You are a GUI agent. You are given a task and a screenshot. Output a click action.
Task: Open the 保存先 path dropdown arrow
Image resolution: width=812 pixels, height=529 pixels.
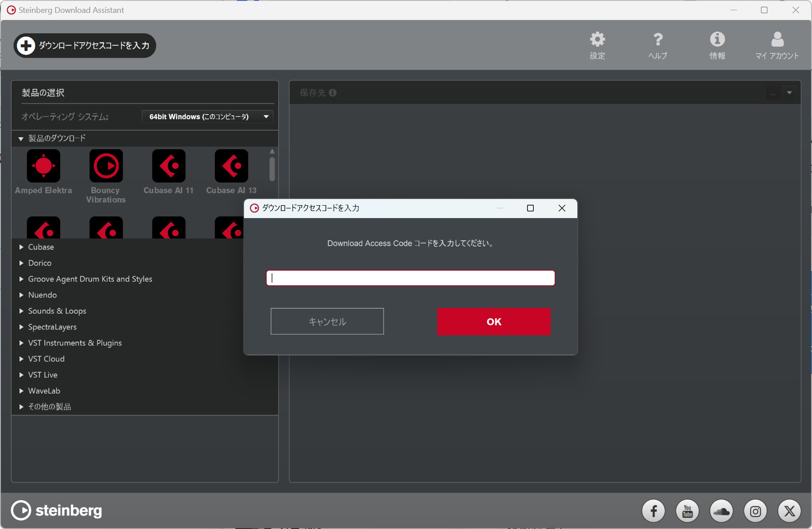pyautogui.click(x=789, y=93)
